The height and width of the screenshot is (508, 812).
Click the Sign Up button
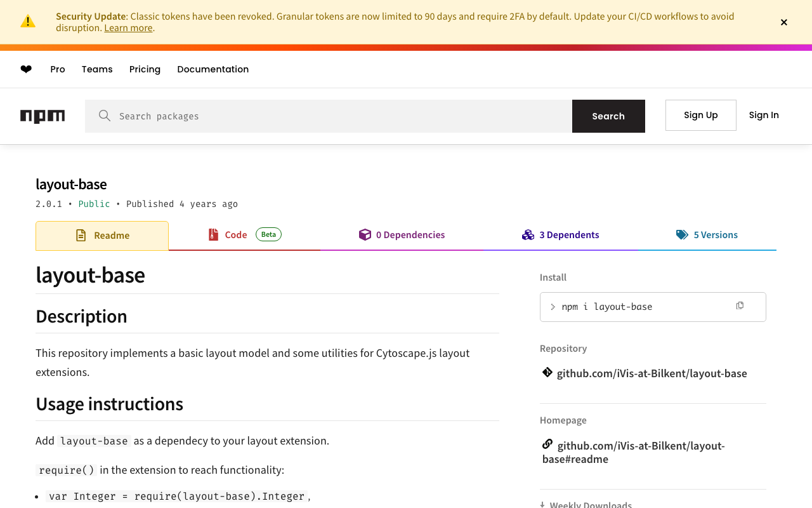tap(700, 115)
